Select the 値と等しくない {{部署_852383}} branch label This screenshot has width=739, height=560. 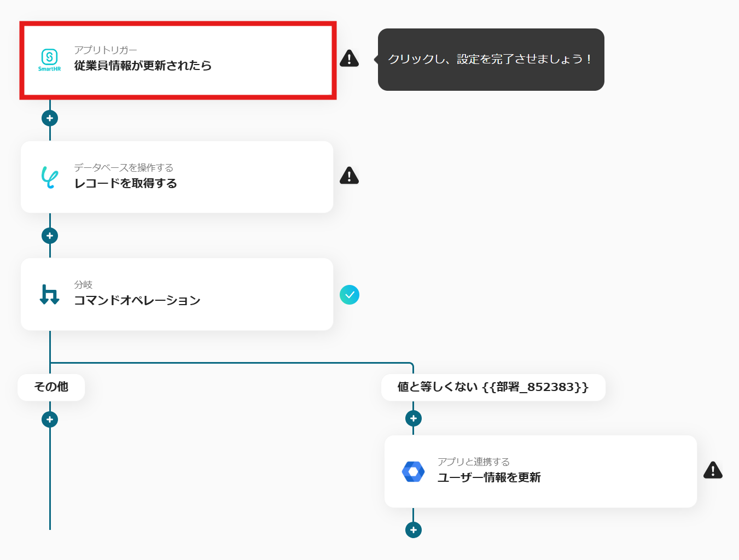pyautogui.click(x=493, y=387)
